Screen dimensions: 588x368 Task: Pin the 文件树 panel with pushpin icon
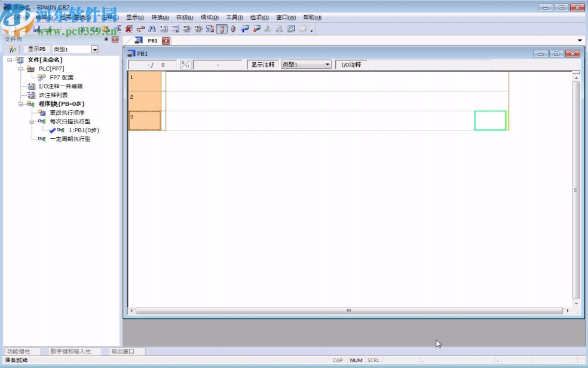(x=106, y=39)
